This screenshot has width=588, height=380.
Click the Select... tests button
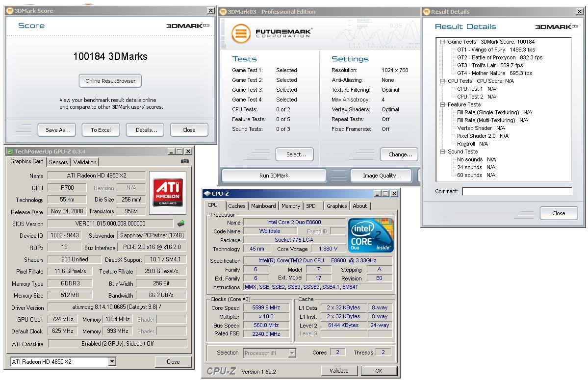pyautogui.click(x=295, y=154)
